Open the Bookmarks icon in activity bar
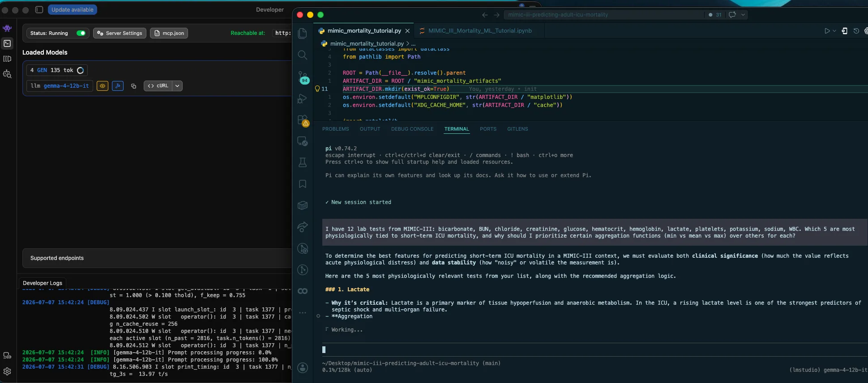The width and height of the screenshot is (868, 383). tap(303, 184)
